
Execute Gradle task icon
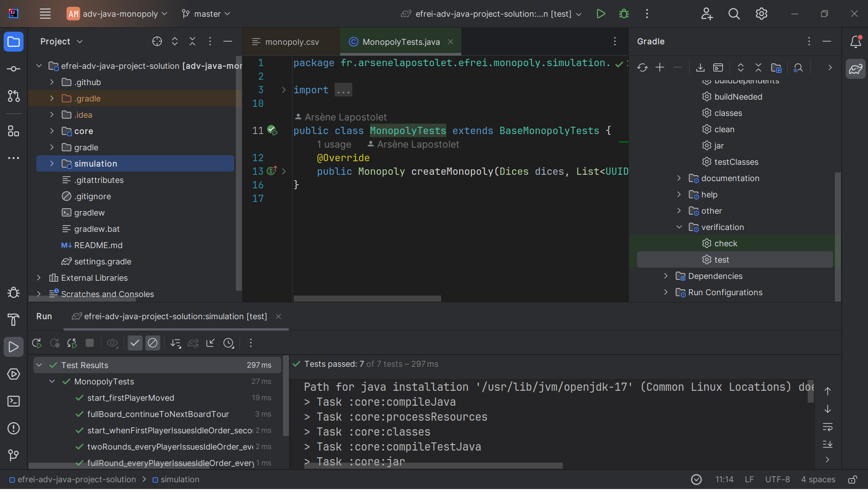coord(718,67)
